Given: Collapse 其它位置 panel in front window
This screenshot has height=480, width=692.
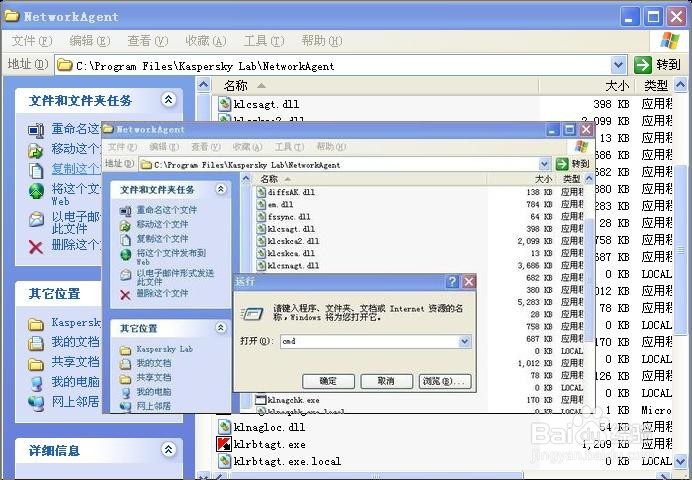Looking at the screenshot, I should point(221,327).
